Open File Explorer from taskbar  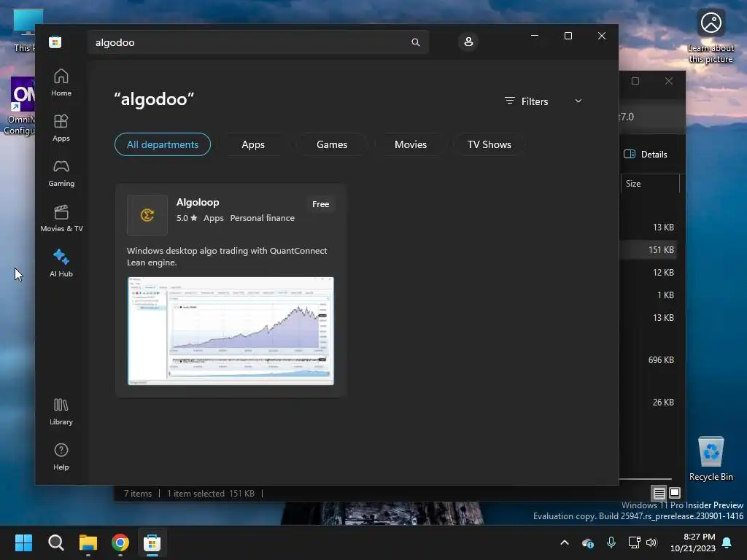click(88, 542)
